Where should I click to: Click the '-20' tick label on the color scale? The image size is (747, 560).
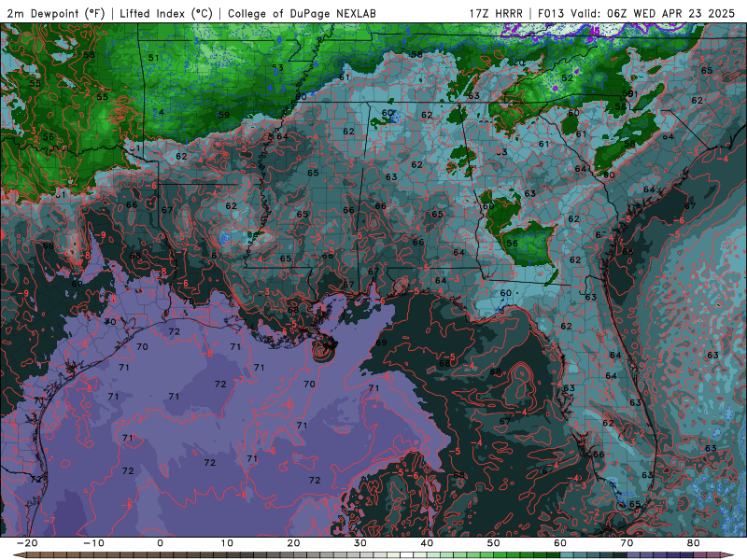point(27,543)
